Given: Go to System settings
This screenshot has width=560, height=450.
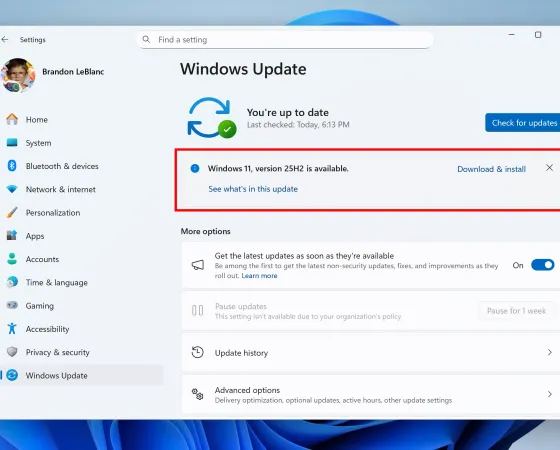Looking at the screenshot, I should pos(38,143).
